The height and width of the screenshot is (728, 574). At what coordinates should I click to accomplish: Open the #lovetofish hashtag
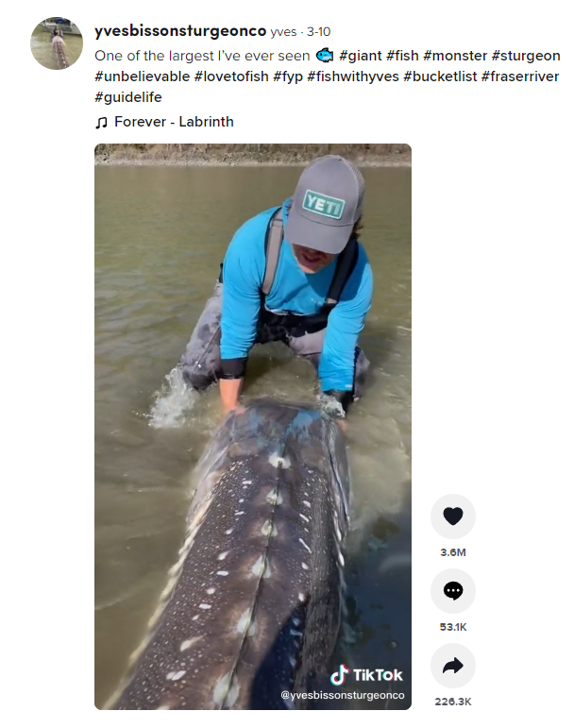[x=231, y=76]
